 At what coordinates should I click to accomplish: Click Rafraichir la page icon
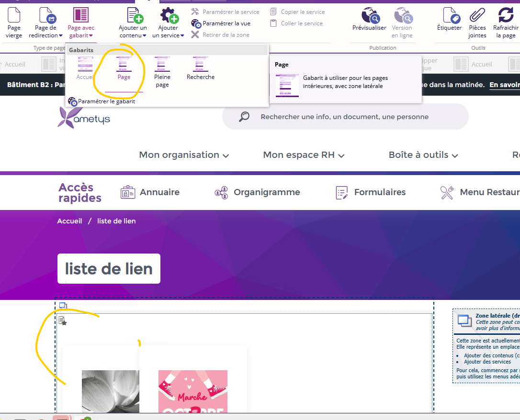(x=506, y=16)
